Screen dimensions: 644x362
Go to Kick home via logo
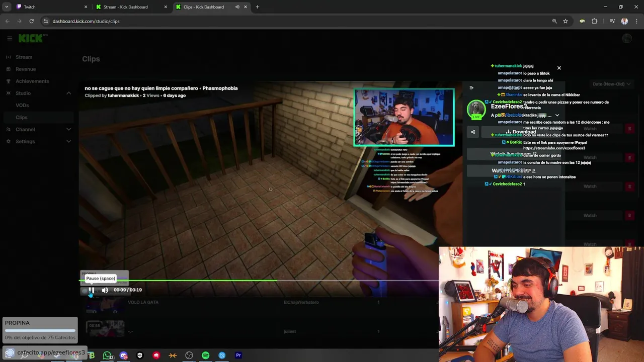coord(33,38)
